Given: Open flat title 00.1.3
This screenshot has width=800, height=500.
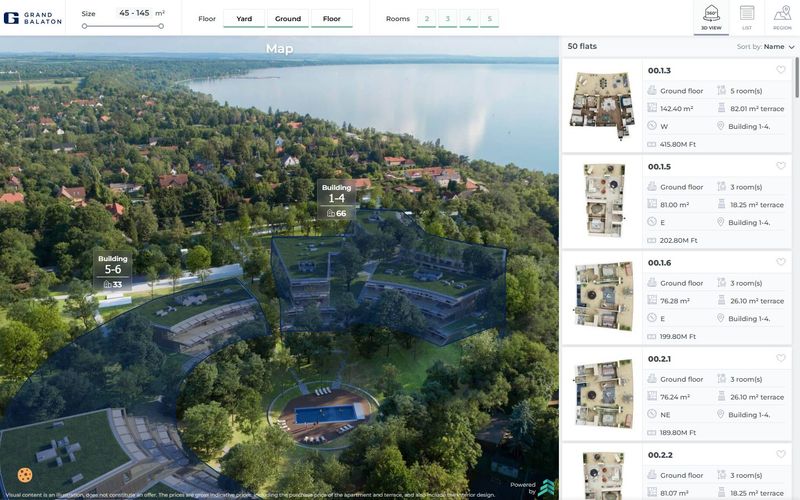Looking at the screenshot, I should coord(659,70).
